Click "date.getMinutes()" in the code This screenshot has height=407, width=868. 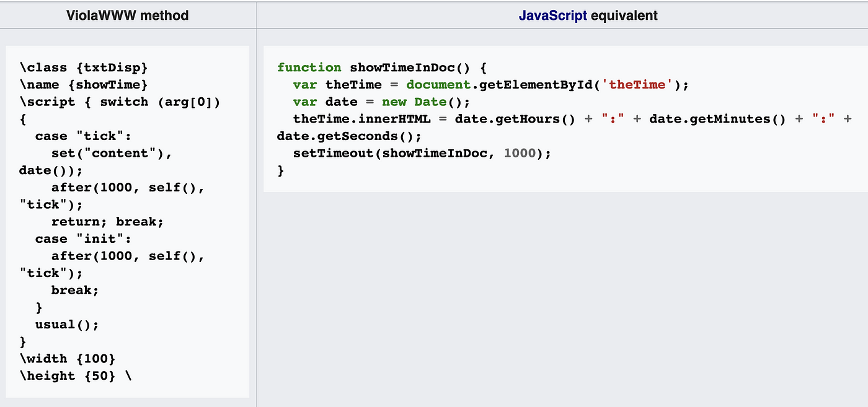pos(717,118)
